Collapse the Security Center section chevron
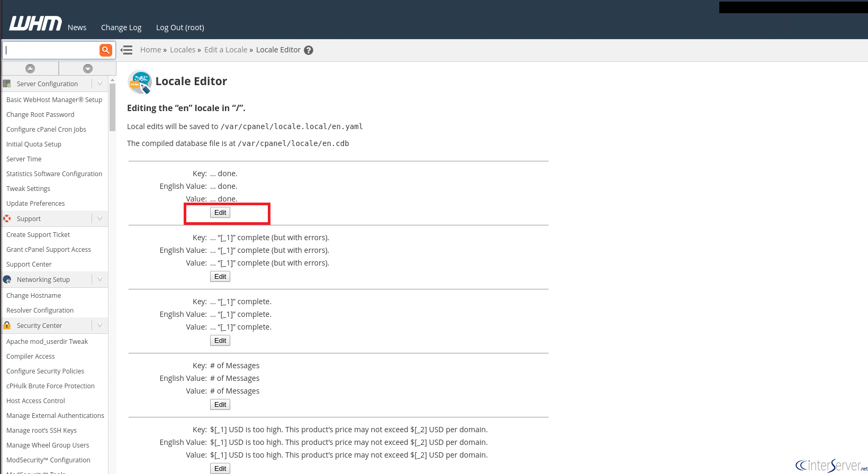Viewport: 868px width, 474px height. (100, 325)
